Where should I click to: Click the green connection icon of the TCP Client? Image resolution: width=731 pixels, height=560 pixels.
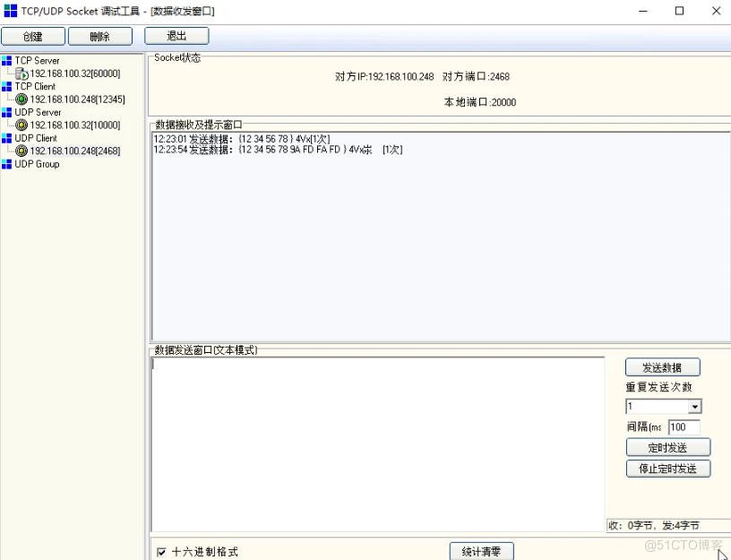22,99
